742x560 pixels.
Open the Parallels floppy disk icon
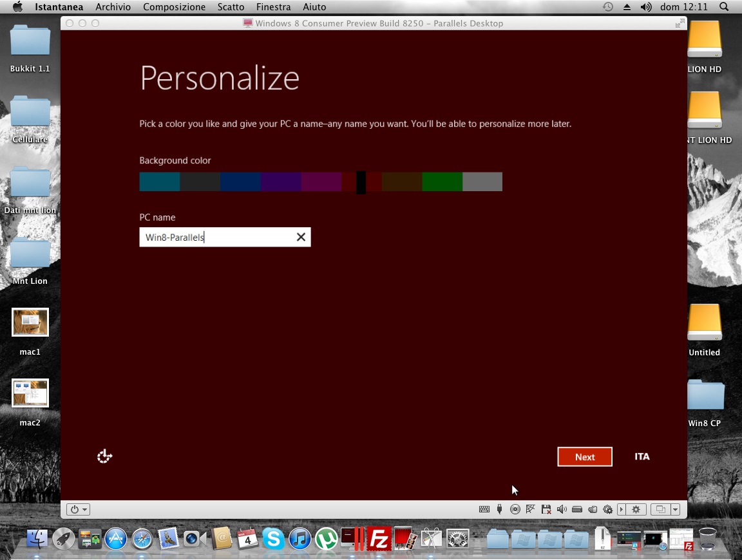[x=546, y=509]
